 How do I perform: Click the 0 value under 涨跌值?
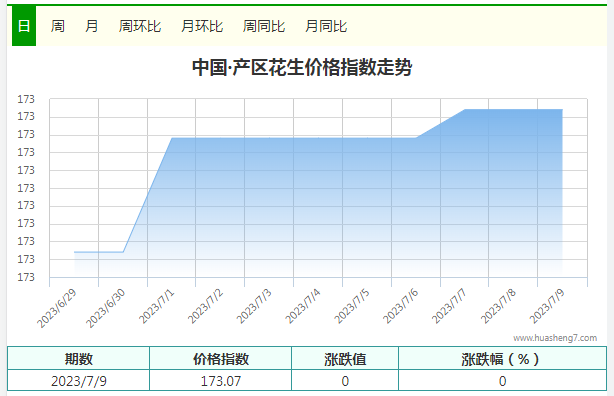click(345, 381)
